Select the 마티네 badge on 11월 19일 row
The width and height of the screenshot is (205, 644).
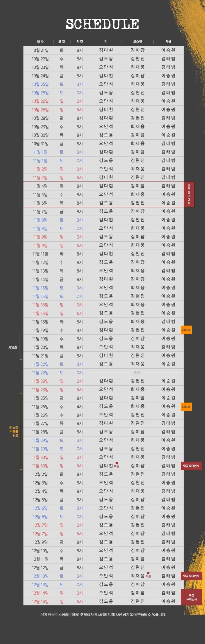click(186, 330)
